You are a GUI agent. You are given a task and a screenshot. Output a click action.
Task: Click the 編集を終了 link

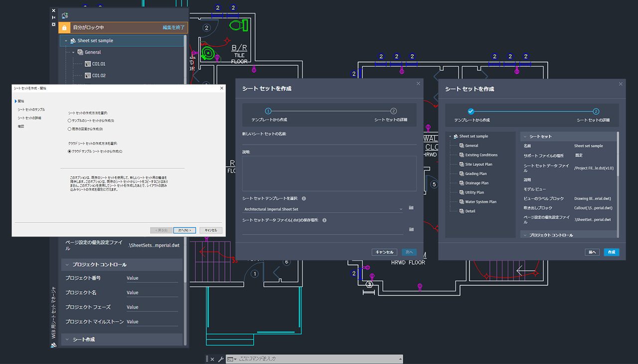tap(173, 27)
